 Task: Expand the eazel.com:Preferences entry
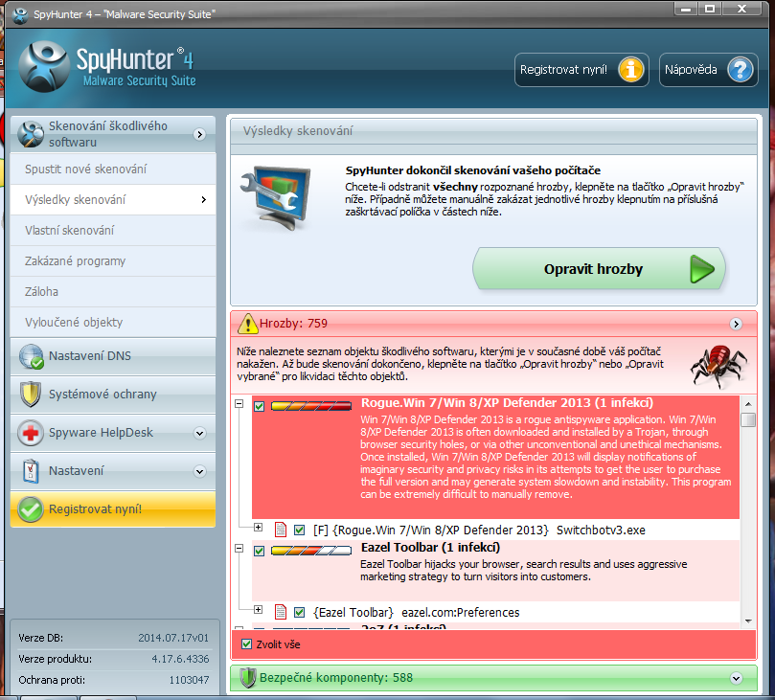258,610
